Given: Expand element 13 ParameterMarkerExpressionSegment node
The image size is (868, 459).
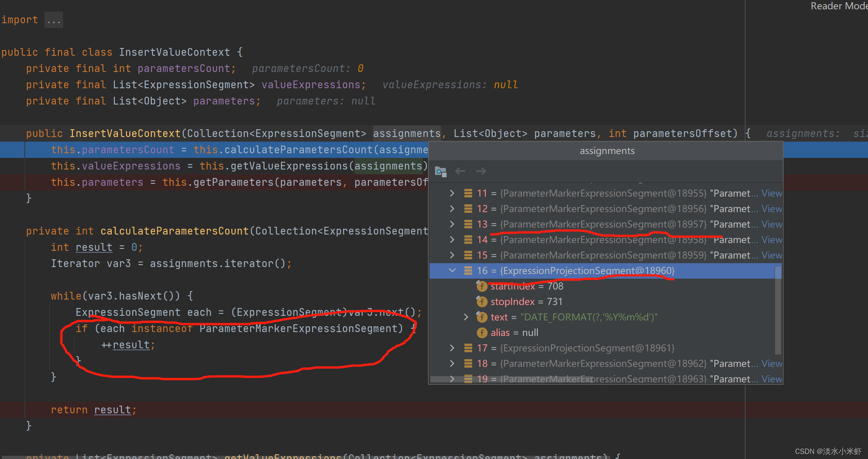Looking at the screenshot, I should 452,224.
